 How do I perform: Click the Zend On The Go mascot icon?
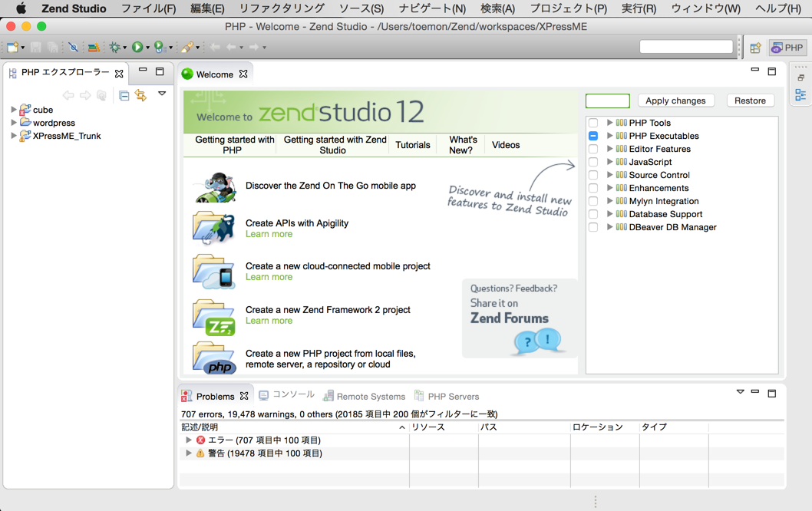point(216,187)
